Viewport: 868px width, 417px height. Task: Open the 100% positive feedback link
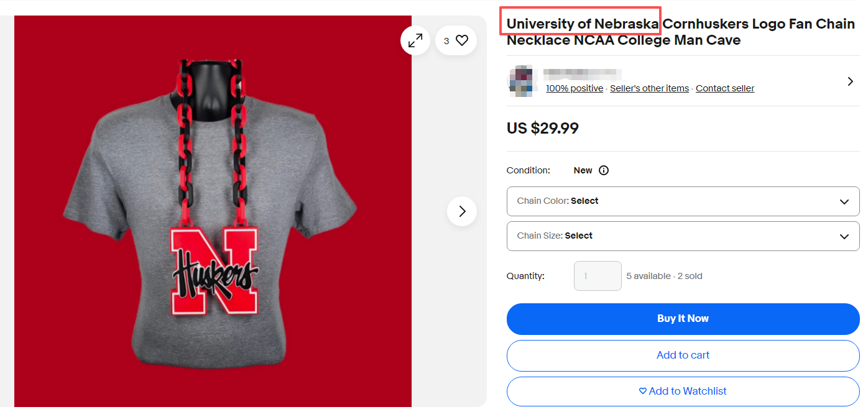pos(575,88)
